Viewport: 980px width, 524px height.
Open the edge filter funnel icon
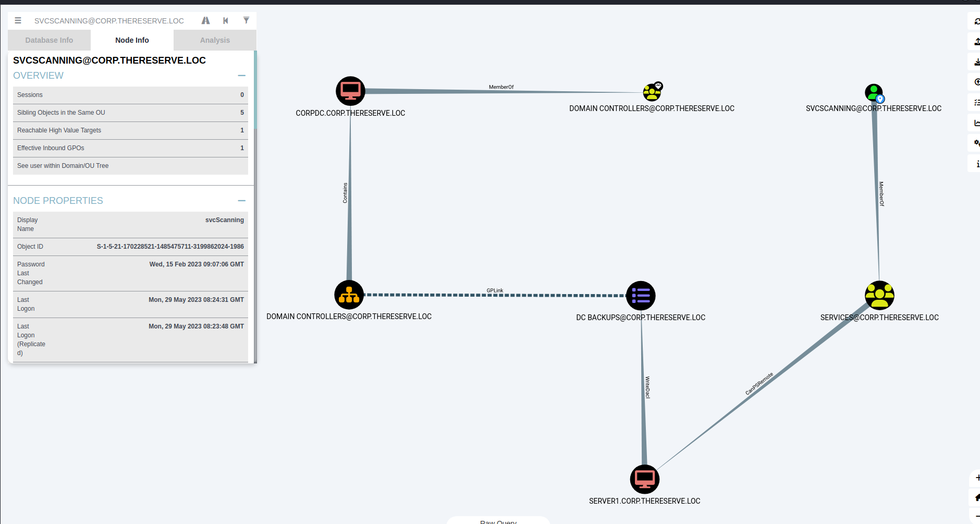(246, 20)
